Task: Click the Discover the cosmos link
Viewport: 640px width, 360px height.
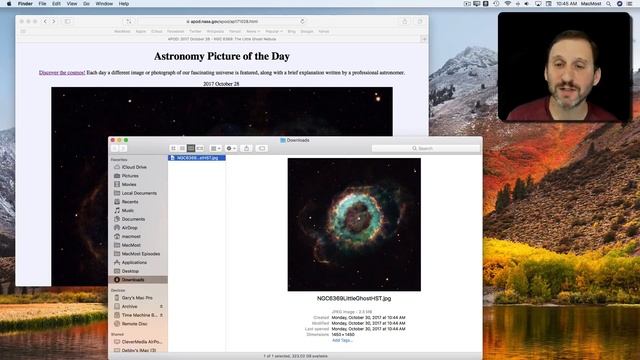Action: 62,73
